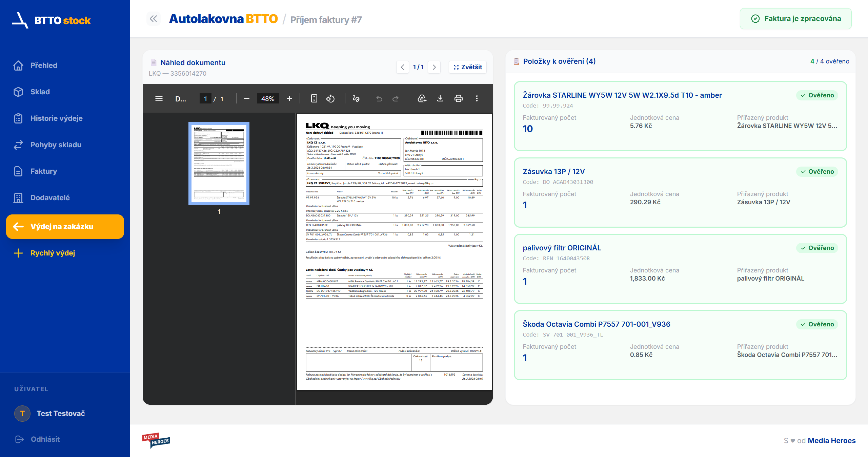Go to previous document page arrow
The image size is (868, 457).
402,67
